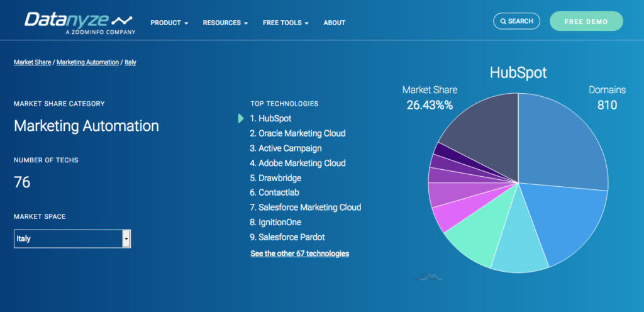This screenshot has width=644, height=312.
Task: Click the Number of Techs value 76
Action: [x=22, y=182]
